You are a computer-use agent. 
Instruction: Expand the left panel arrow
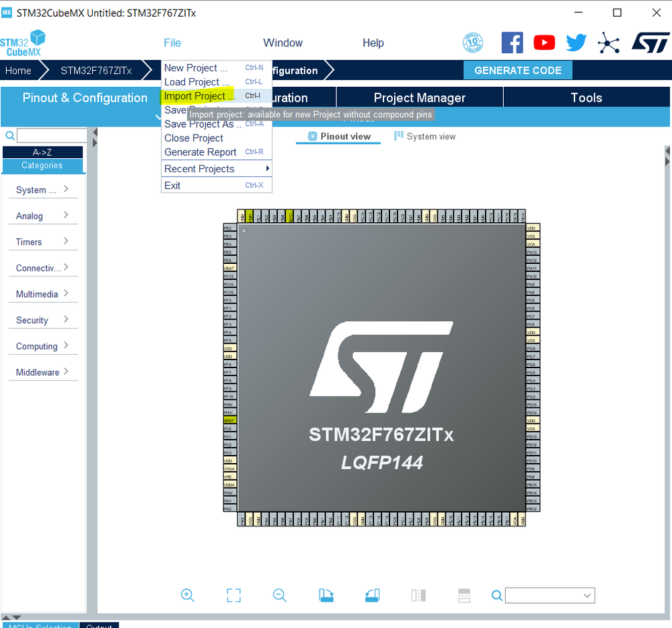95,143
